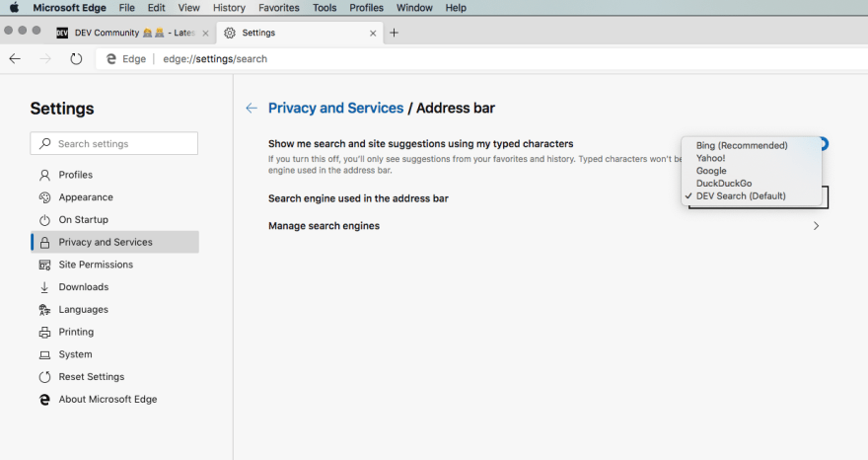Open Languages settings section
Screen dimensions: 868x460
(x=114, y=310)
